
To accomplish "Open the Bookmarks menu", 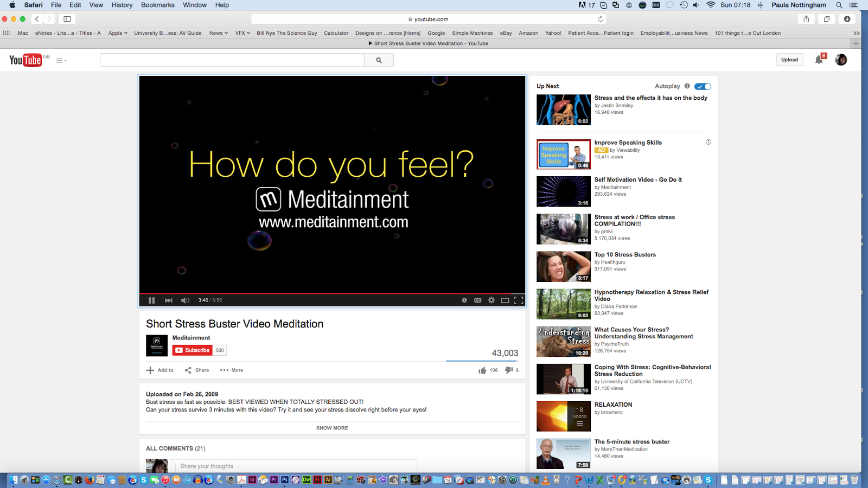I will [x=158, y=5].
